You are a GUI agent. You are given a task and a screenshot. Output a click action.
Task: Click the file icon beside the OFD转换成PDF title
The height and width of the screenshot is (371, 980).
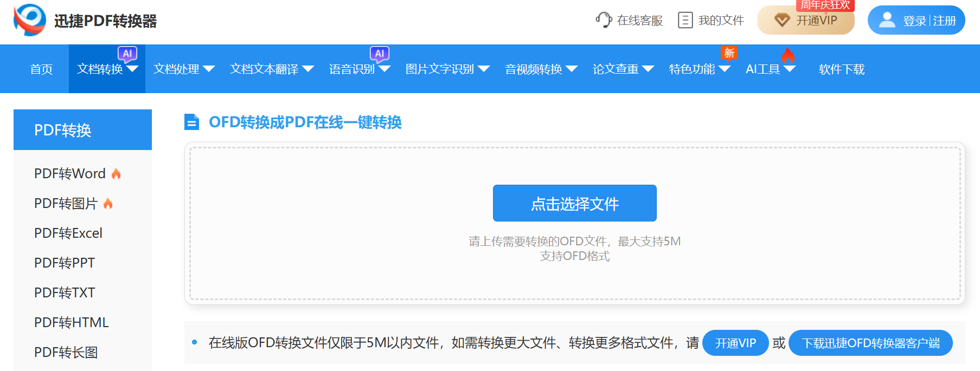[191, 122]
